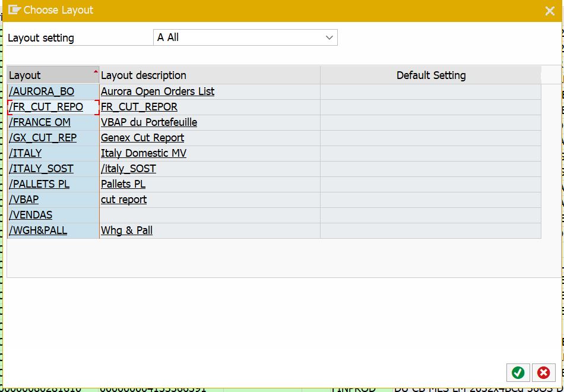The image size is (564, 392).
Task: Confirm selection with the green checkmark
Action: point(518,373)
